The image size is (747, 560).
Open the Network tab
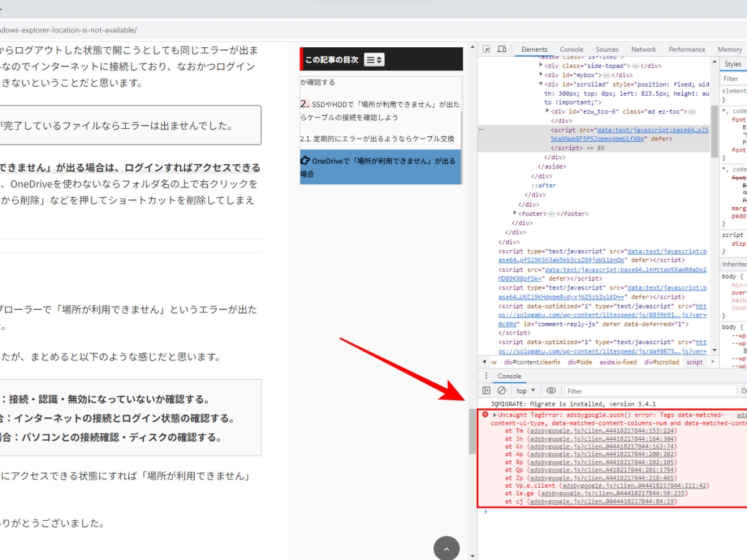644,49
